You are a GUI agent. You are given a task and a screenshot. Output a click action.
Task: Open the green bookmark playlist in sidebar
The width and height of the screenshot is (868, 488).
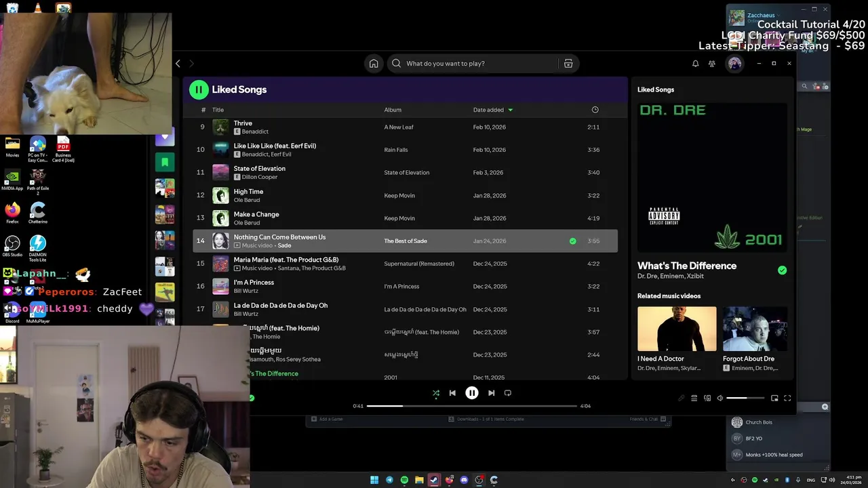(x=165, y=162)
